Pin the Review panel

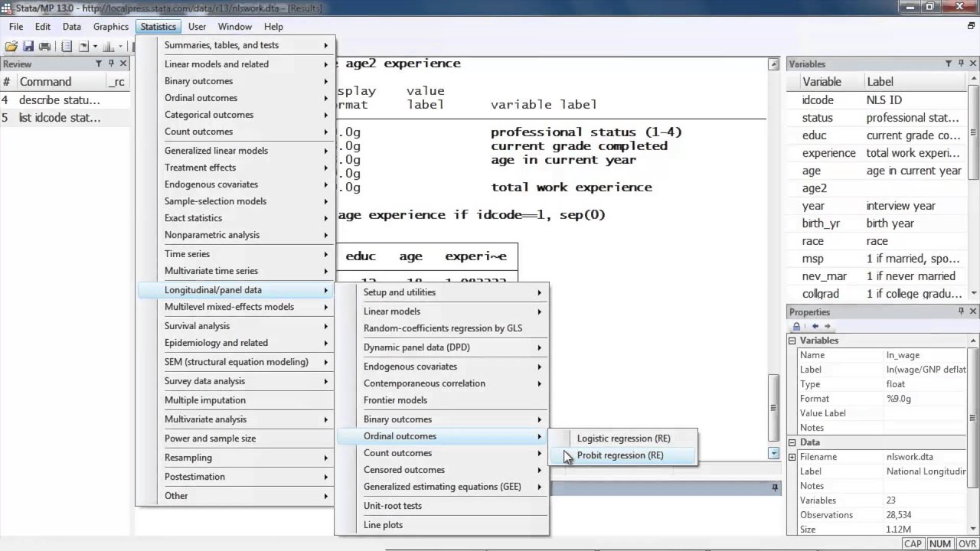click(x=111, y=64)
